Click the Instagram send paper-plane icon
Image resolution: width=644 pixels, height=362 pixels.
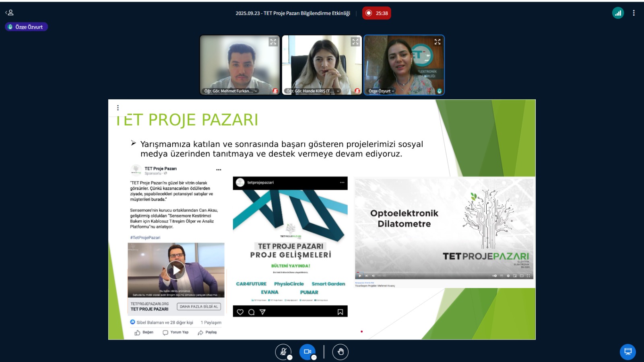[262, 312]
